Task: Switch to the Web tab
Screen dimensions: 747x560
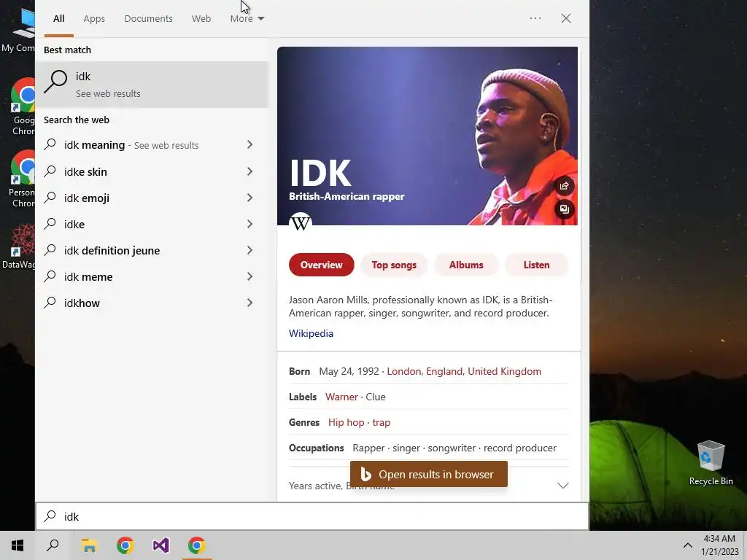Action: tap(201, 18)
